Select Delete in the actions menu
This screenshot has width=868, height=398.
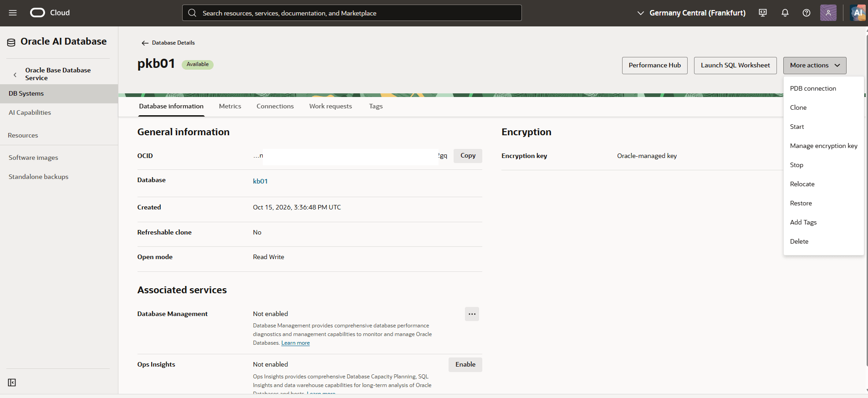tap(823, 241)
